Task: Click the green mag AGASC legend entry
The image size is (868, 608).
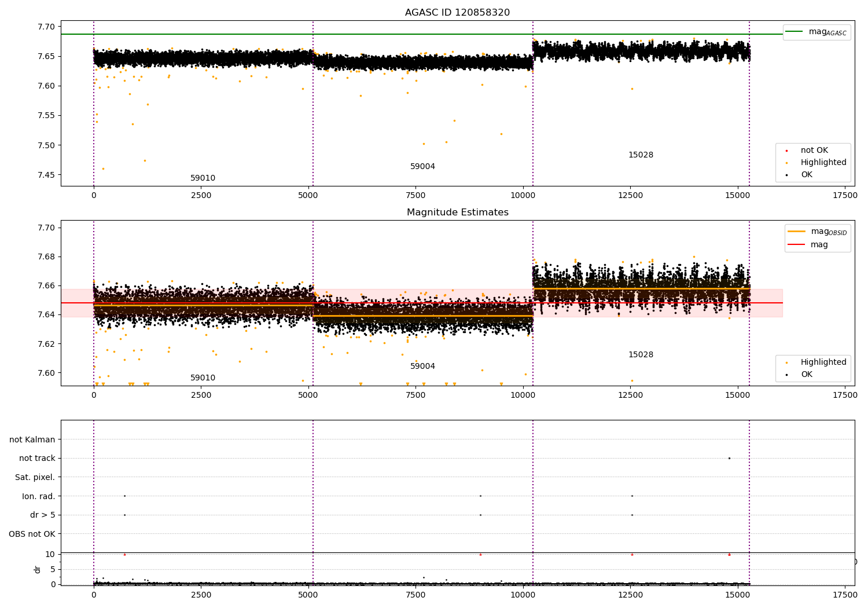Action: tap(816, 32)
